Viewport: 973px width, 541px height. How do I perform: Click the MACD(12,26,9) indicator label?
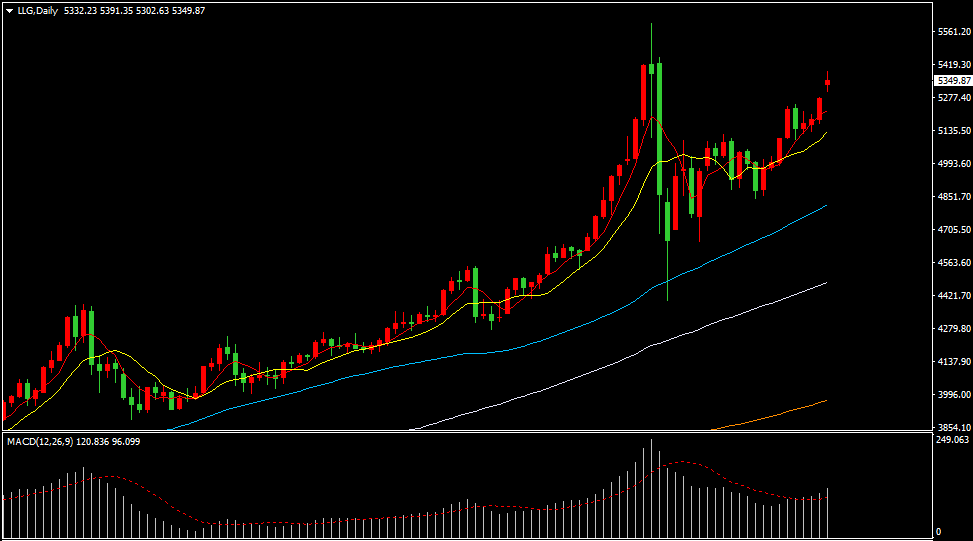(40, 442)
